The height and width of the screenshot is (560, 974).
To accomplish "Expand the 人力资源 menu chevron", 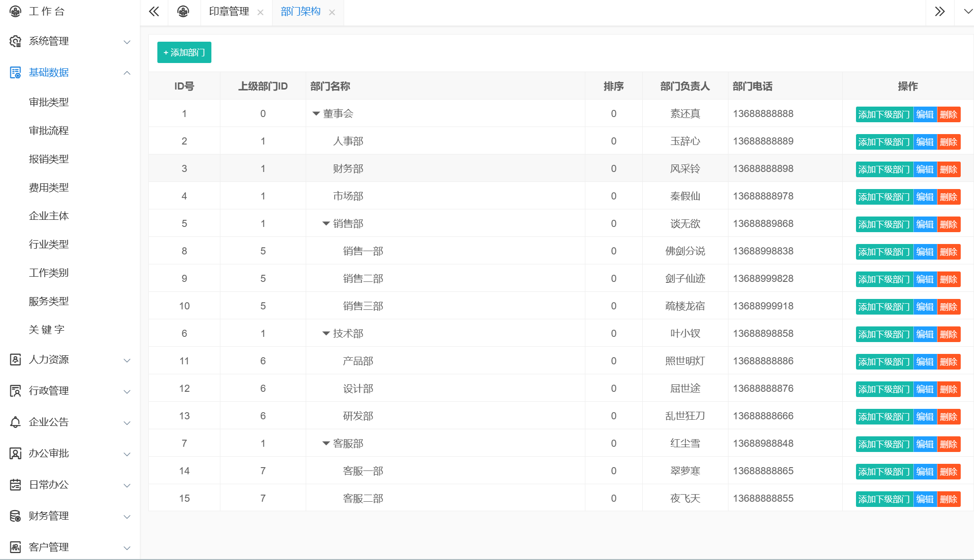I will coord(127,361).
